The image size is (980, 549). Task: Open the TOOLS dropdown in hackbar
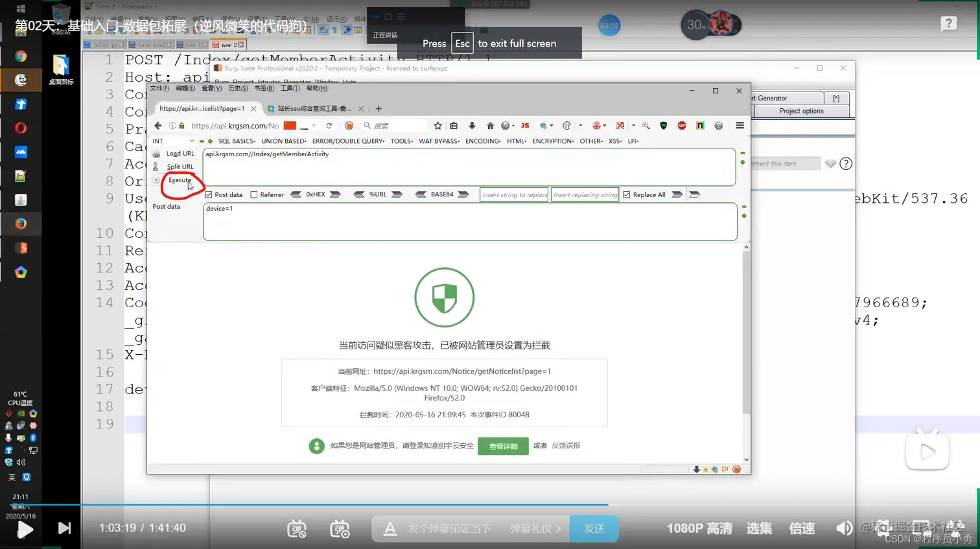pos(402,141)
